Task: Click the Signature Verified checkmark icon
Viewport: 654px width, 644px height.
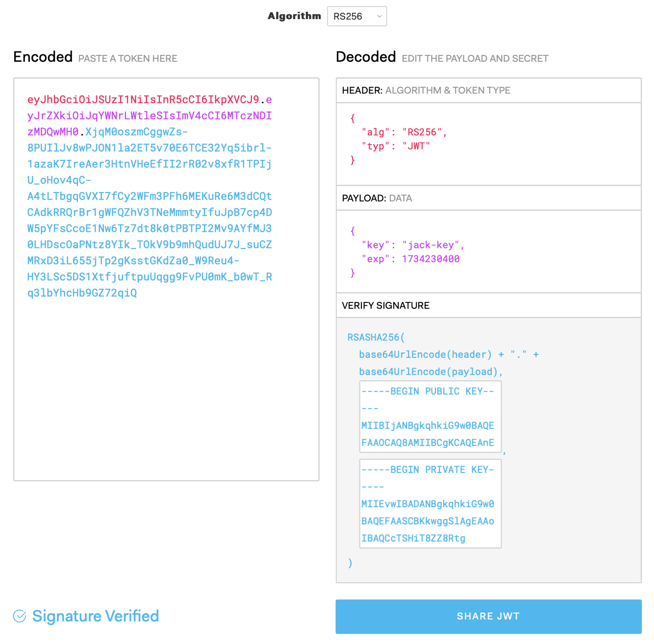Action: pyautogui.click(x=19, y=616)
